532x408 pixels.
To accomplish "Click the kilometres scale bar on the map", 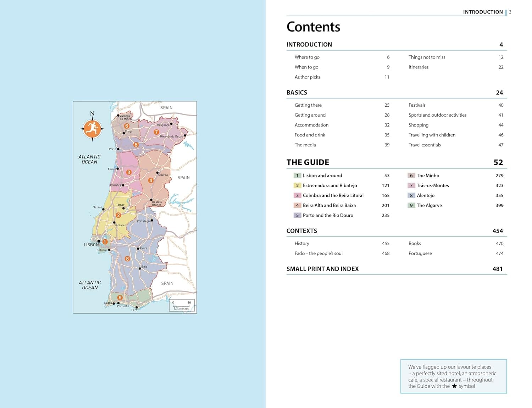I will click(x=182, y=305).
